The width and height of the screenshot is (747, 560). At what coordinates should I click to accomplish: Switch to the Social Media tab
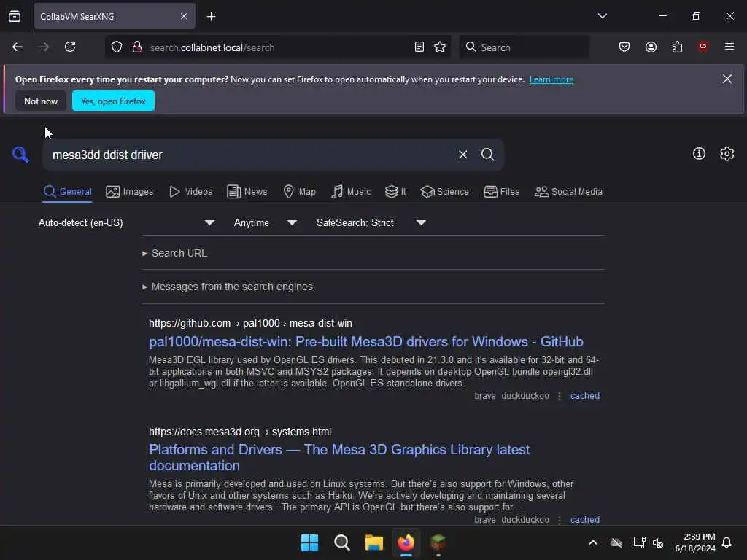click(x=568, y=192)
